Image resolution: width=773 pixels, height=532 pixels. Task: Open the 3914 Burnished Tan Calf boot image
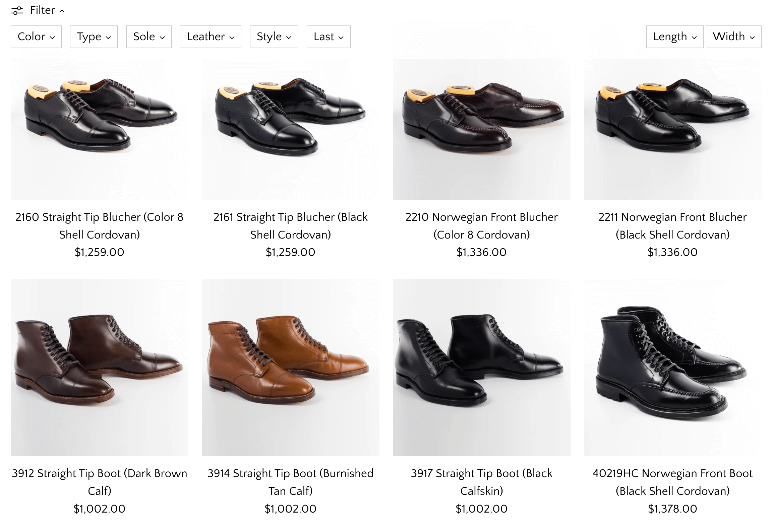[x=291, y=367]
